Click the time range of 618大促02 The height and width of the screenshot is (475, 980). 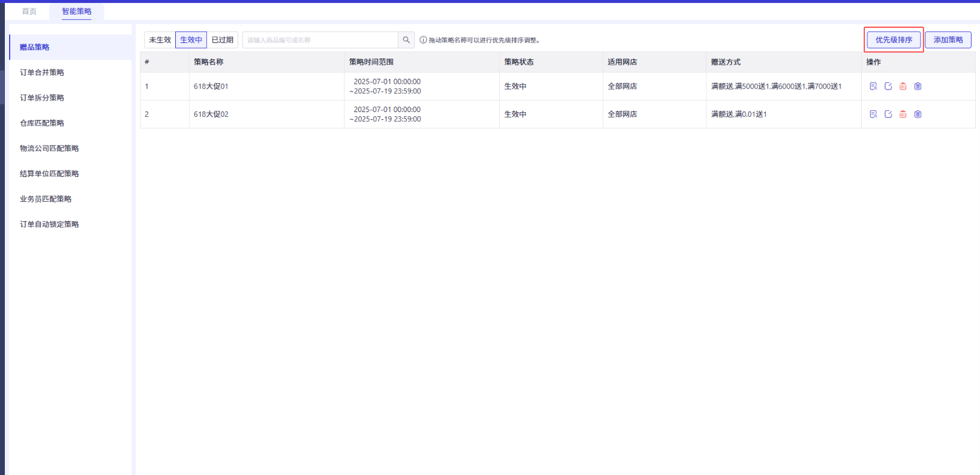(x=385, y=114)
